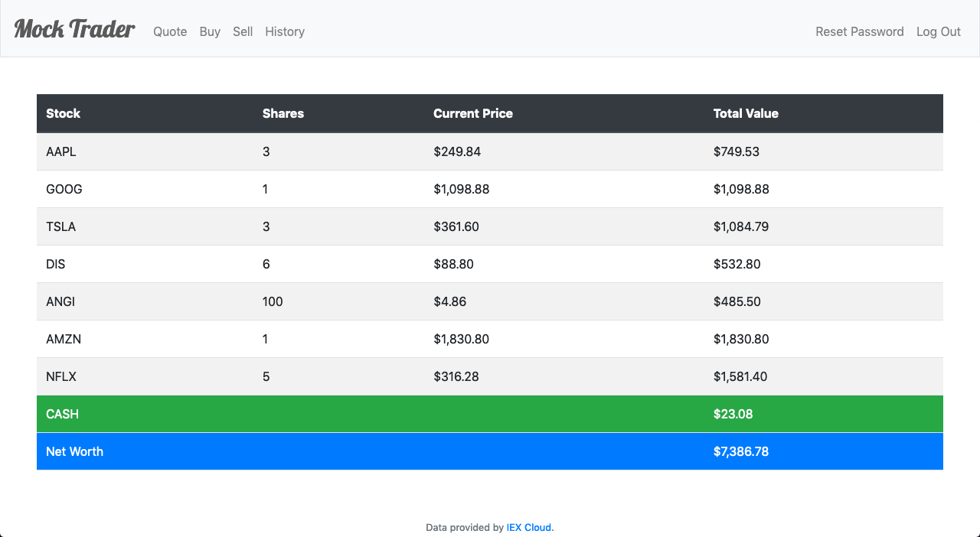Image resolution: width=980 pixels, height=537 pixels.
Task: Click TSLA total value $1,084.79
Action: point(741,226)
